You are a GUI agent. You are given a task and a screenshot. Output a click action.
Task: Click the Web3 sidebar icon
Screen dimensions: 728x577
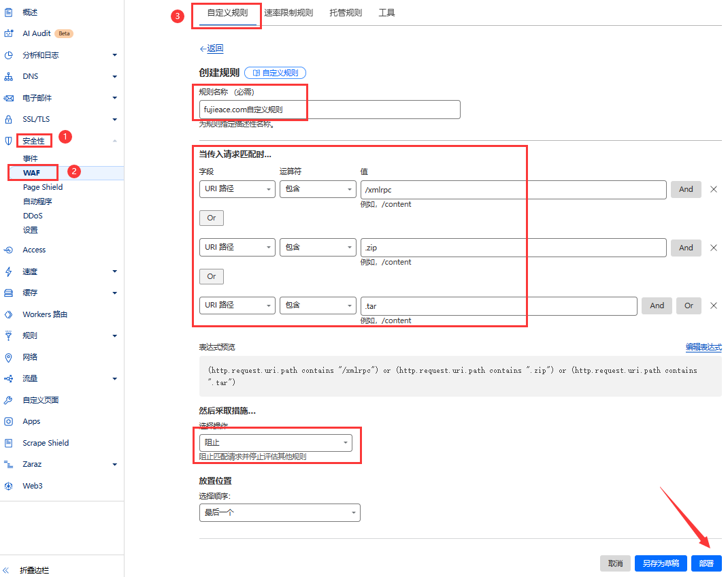pos(8,486)
